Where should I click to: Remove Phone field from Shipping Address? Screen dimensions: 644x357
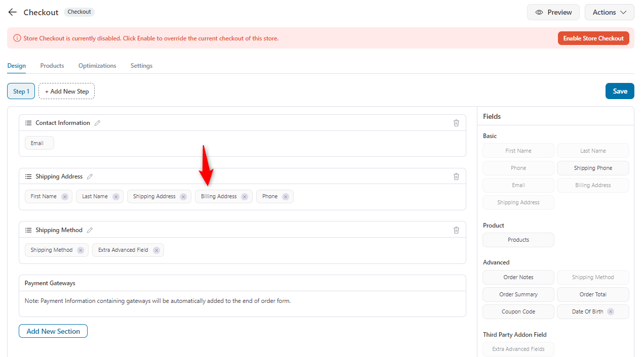(286, 197)
